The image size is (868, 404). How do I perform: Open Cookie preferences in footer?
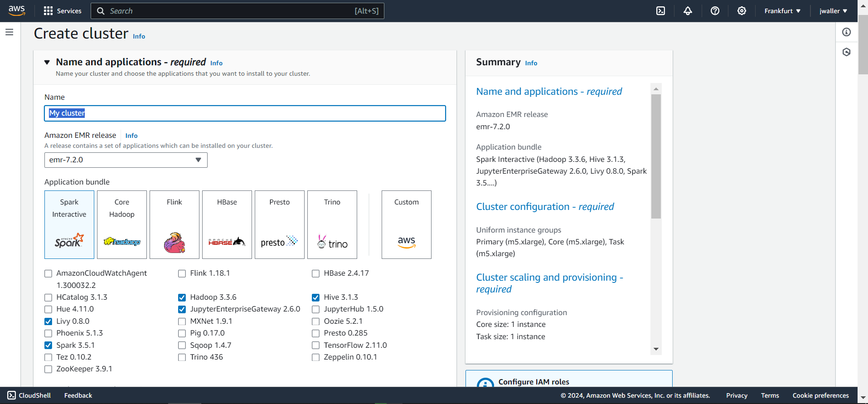pyautogui.click(x=820, y=395)
